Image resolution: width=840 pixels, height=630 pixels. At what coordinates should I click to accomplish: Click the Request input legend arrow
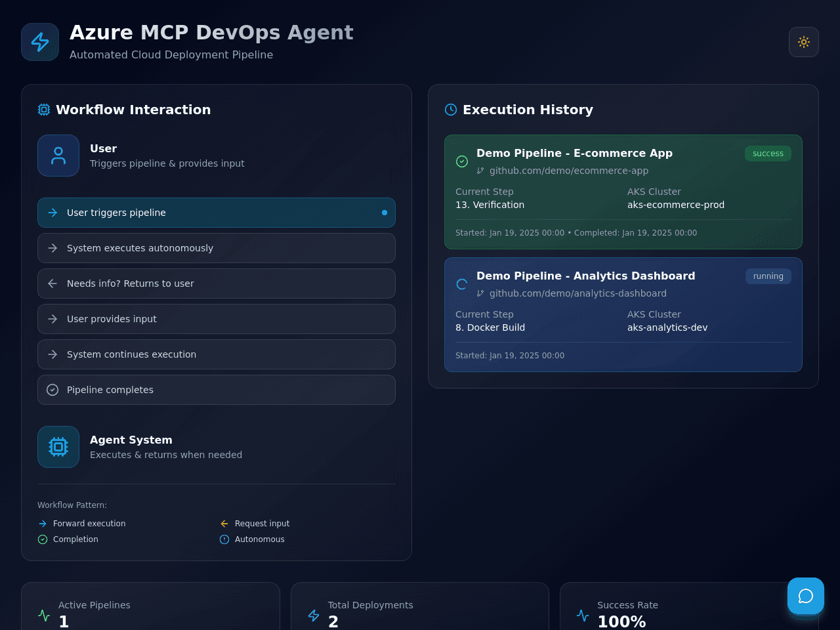pyautogui.click(x=224, y=524)
